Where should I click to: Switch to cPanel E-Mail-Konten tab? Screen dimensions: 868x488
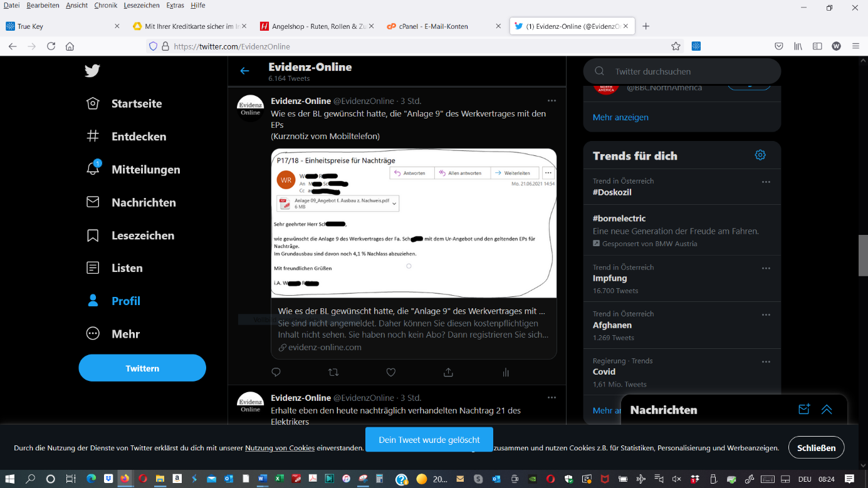click(x=444, y=26)
